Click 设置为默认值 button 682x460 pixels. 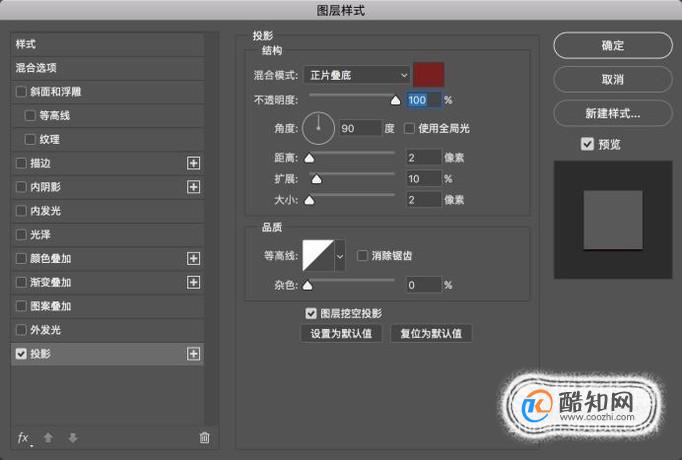341,333
